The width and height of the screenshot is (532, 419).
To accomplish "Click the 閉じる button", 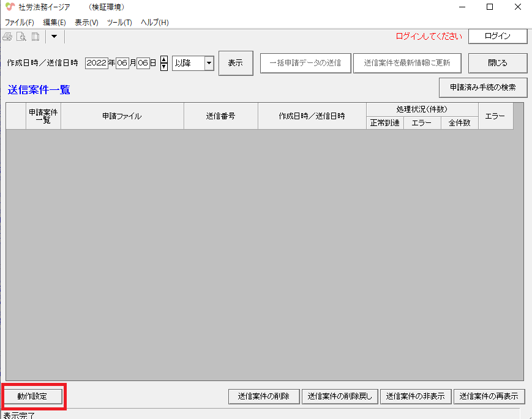I will click(x=497, y=63).
